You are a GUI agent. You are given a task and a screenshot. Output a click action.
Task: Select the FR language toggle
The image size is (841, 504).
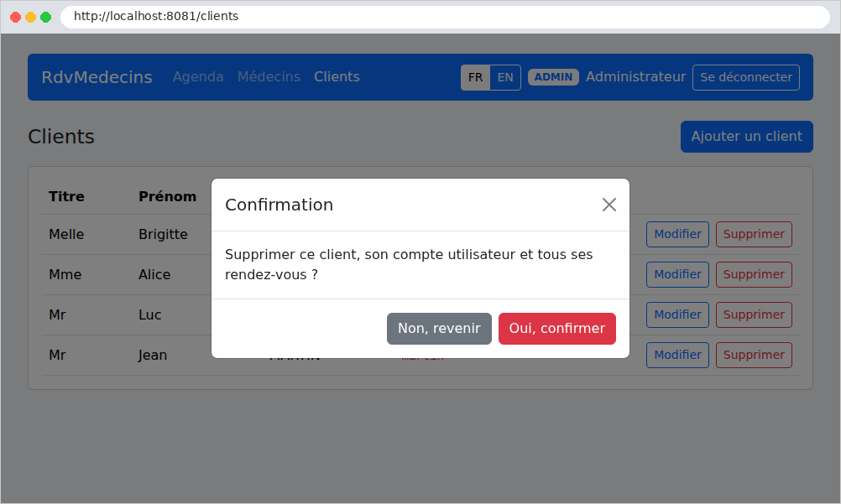coord(475,77)
